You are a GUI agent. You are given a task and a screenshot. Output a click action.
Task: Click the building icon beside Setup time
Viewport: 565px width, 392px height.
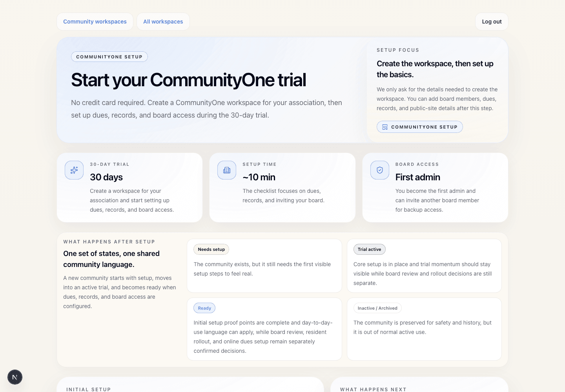227,170
